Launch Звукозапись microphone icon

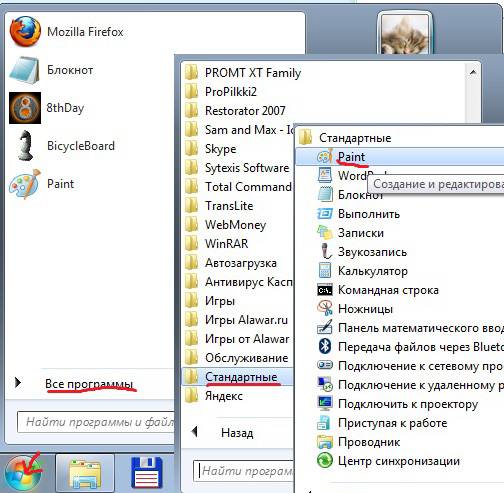[325, 251]
